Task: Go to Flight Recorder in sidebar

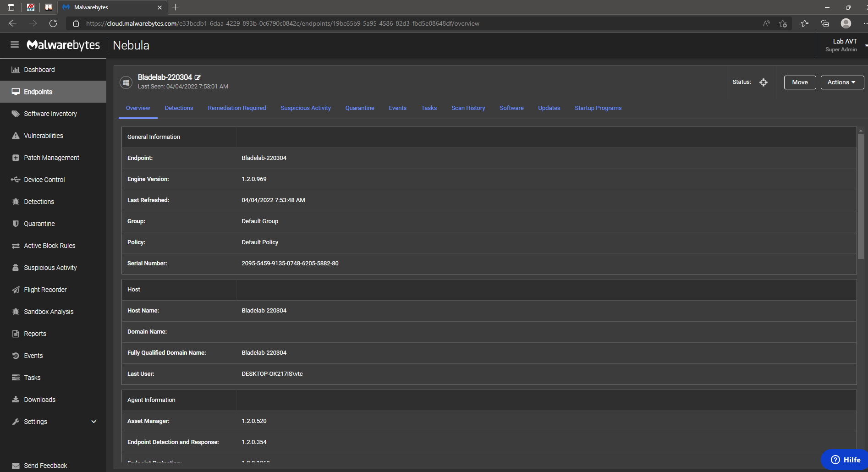Action: pyautogui.click(x=45, y=290)
